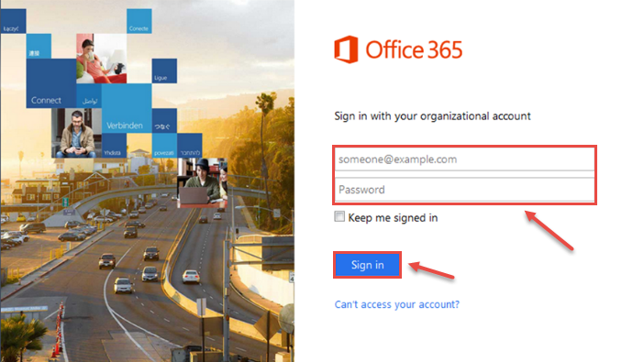Focus the Password input field
644x362 pixels.
tap(464, 190)
